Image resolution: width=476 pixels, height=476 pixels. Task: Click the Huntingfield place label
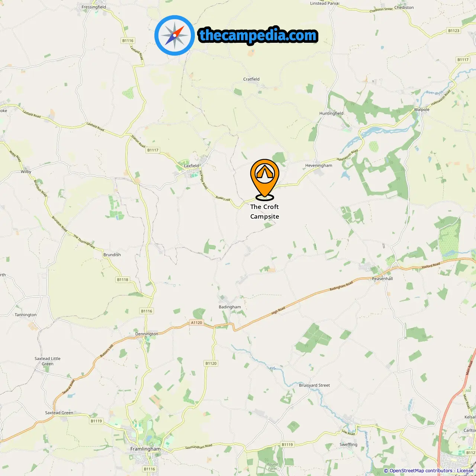[x=331, y=113]
